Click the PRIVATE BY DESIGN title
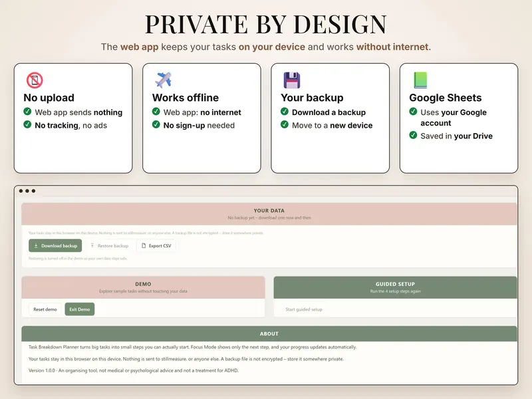Image resolution: width=532 pixels, height=399 pixels. point(265,24)
